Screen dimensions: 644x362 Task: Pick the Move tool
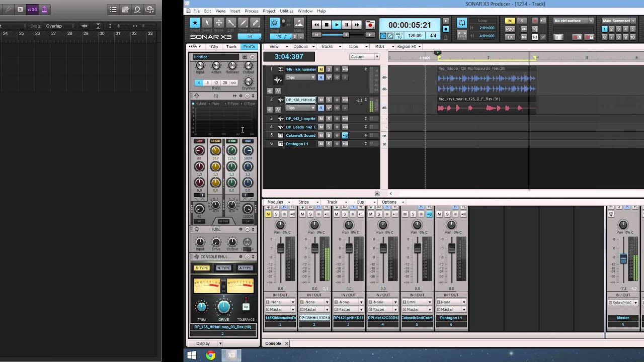point(219,23)
